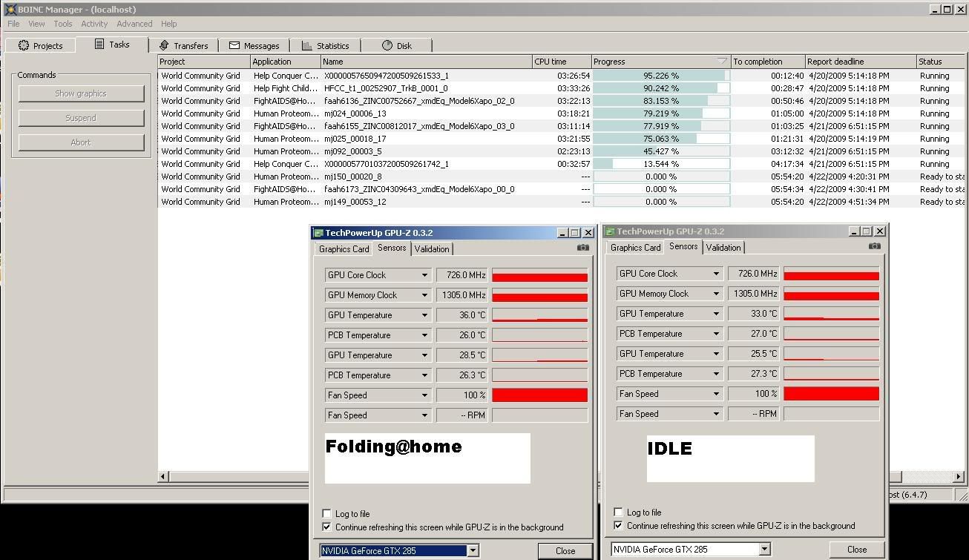969x560 pixels.
Task: Click the Messages envelope icon
Action: coord(234,45)
